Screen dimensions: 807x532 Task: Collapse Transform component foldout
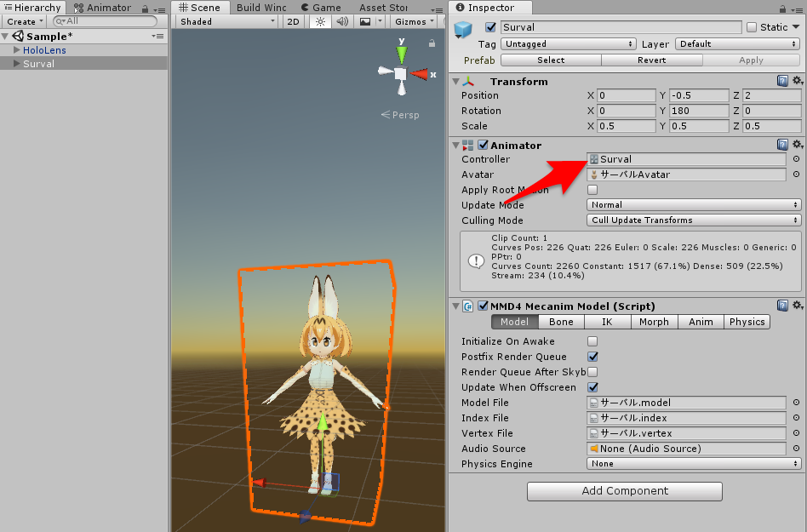click(x=455, y=82)
